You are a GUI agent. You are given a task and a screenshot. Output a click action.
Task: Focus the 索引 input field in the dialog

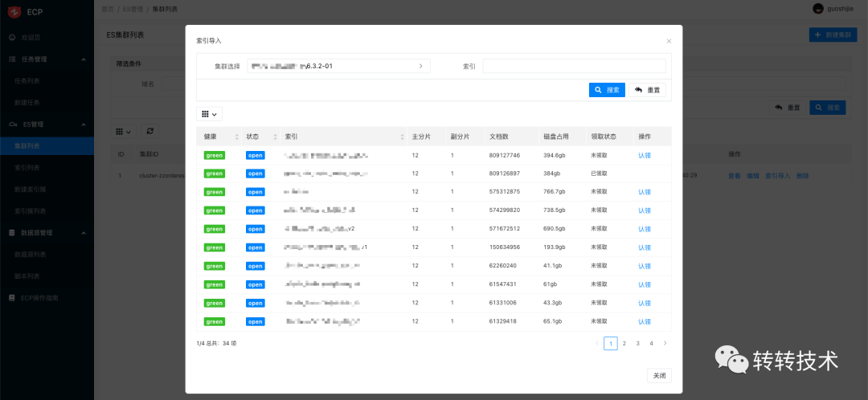(574, 66)
